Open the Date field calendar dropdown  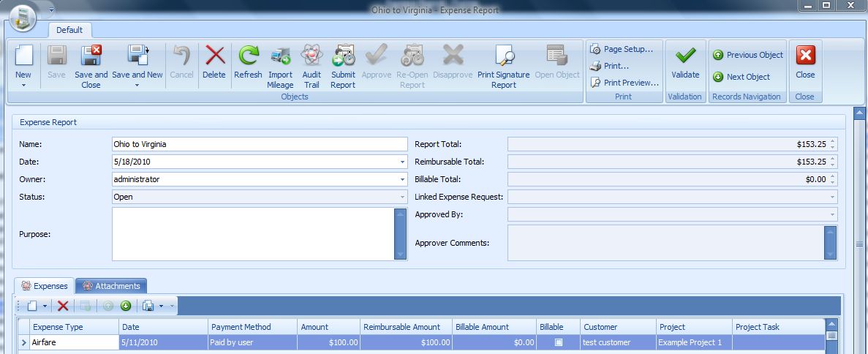[402, 162]
